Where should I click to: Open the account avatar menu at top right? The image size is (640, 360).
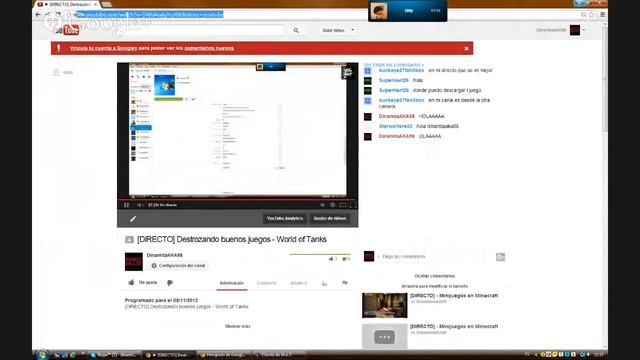point(575,30)
